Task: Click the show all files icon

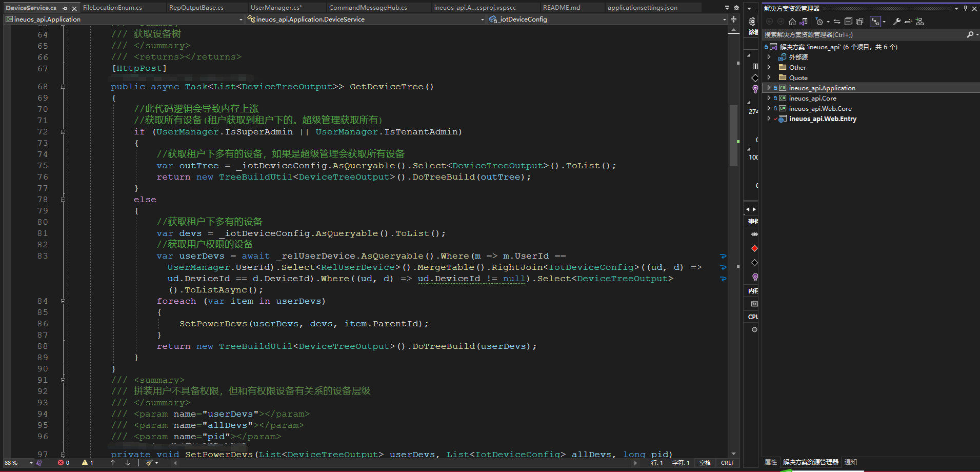Action: (859, 22)
